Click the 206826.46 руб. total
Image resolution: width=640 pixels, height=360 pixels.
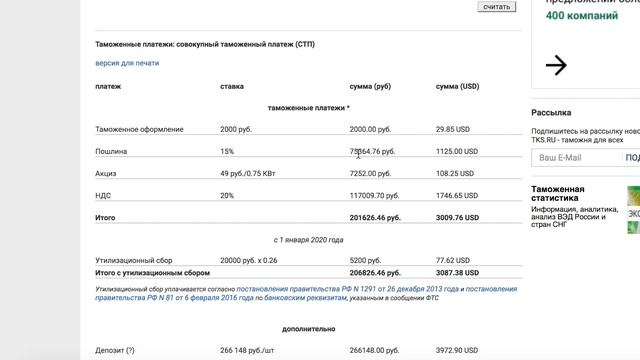tap(375, 273)
